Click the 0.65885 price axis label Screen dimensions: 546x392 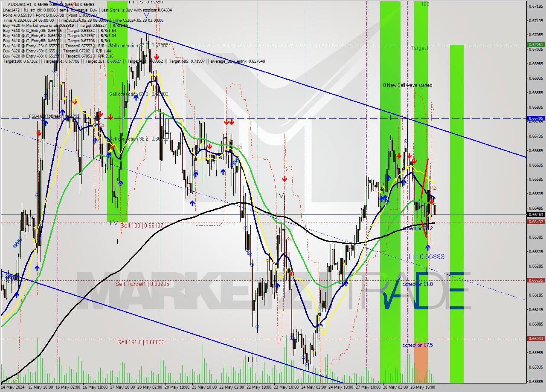[536, 381]
